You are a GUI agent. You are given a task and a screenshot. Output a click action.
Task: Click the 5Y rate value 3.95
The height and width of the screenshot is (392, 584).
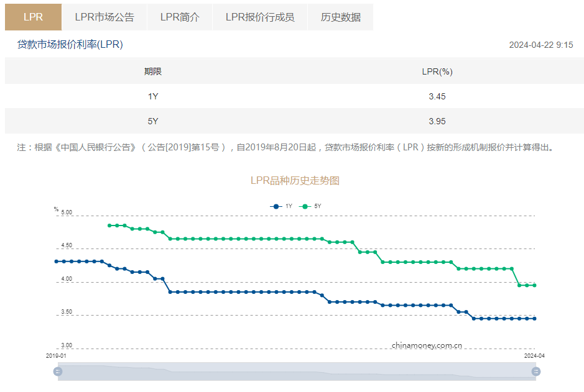pyautogui.click(x=438, y=121)
